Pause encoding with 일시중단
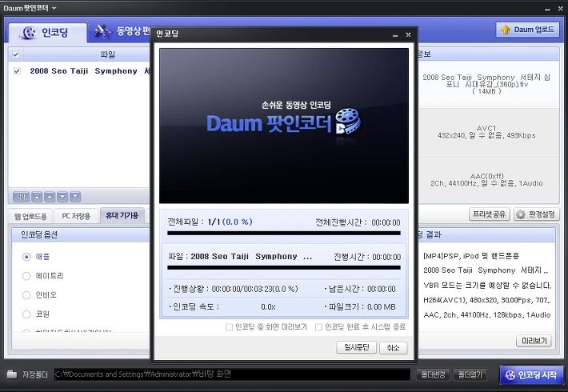 [357, 347]
